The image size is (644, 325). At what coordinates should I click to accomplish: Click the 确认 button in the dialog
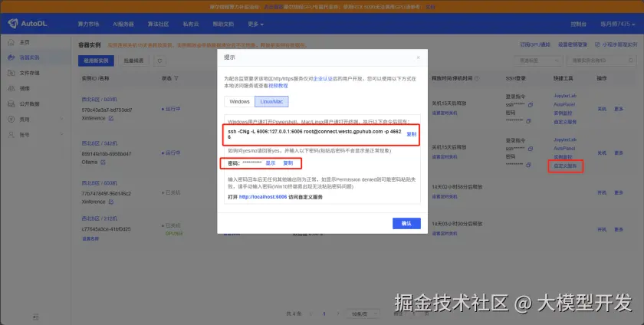pos(406,223)
